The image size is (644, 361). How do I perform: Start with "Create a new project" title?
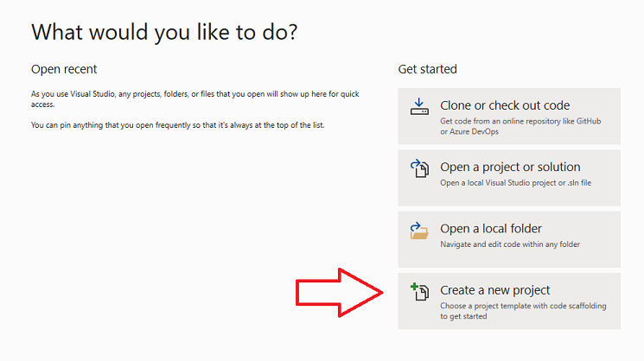point(495,290)
